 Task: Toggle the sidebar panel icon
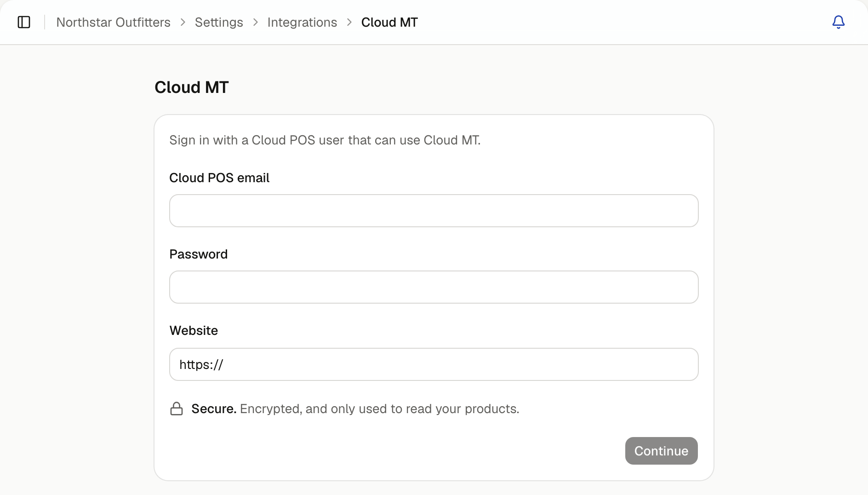(x=24, y=22)
